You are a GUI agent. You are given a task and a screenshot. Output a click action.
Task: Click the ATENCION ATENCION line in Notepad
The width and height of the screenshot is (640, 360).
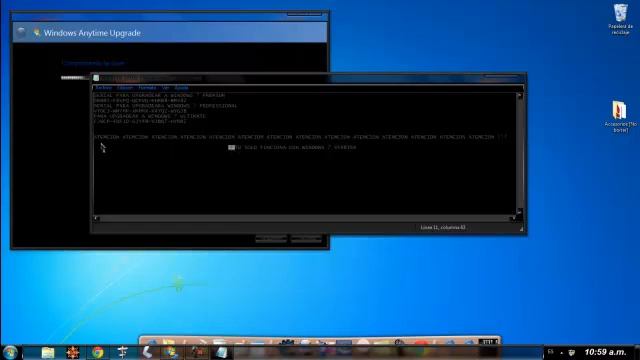[300, 137]
